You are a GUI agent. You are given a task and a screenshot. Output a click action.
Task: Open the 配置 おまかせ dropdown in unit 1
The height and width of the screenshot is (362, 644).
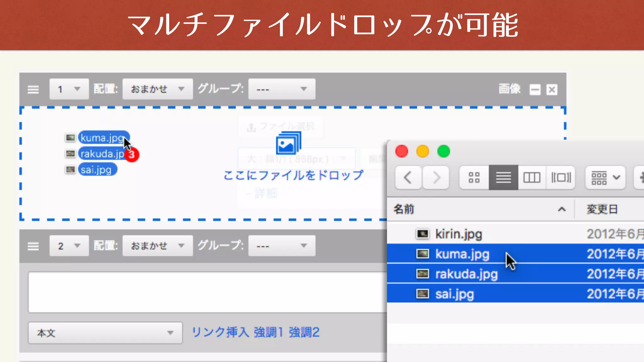pos(158,89)
